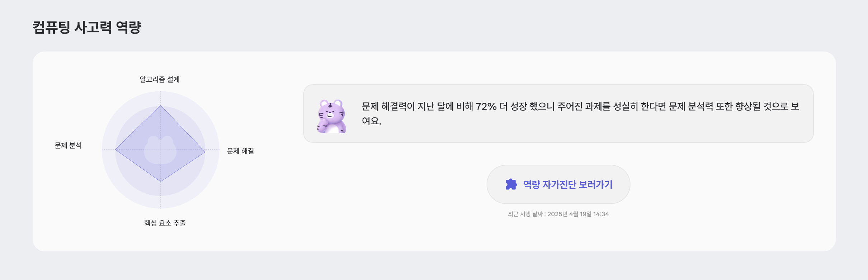Open the 역량 자가진단 보러가기 button
868x280 pixels.
click(558, 184)
